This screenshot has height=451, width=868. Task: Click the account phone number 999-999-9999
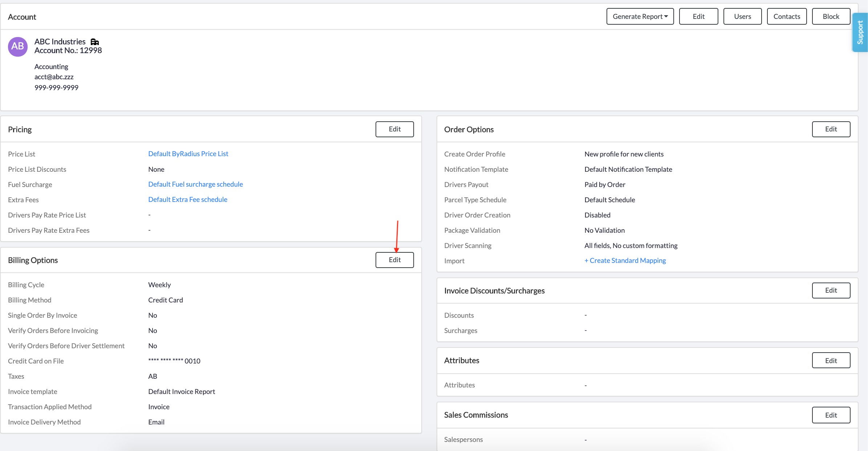56,88
